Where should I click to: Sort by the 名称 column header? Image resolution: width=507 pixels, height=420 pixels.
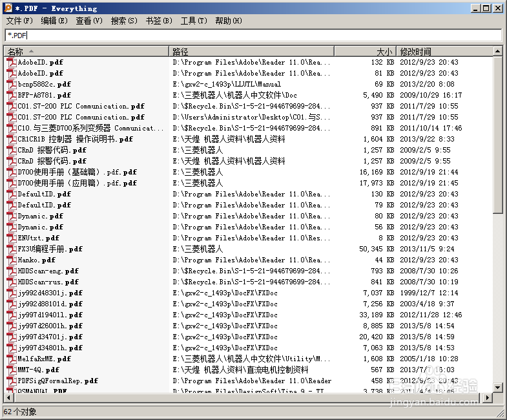(x=87, y=52)
